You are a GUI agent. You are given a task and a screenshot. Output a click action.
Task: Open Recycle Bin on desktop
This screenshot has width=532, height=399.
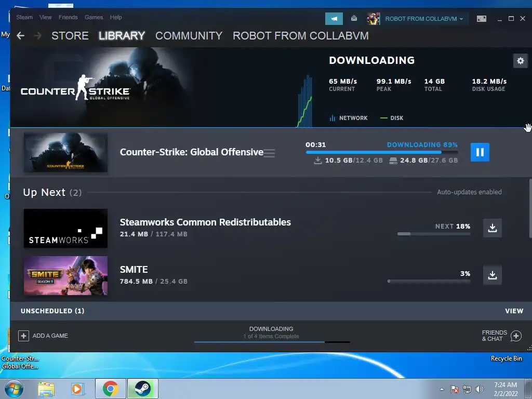pos(506,358)
